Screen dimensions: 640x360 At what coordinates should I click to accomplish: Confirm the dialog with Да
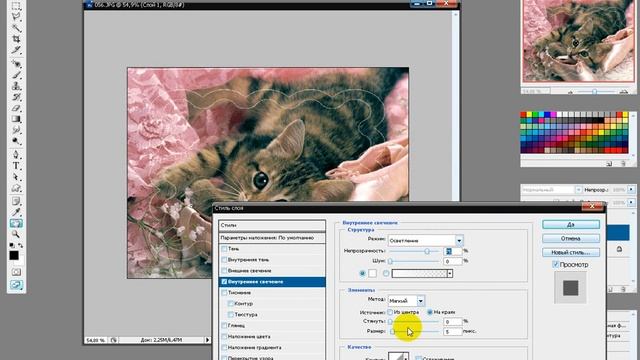pyautogui.click(x=571, y=224)
